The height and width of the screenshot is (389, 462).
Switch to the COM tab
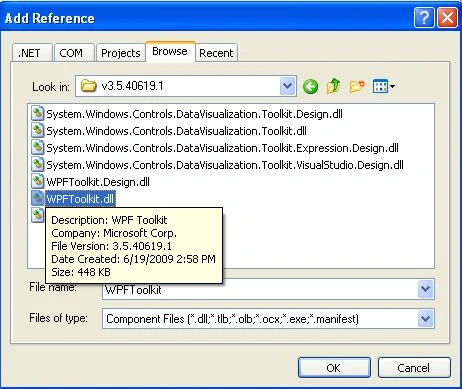click(74, 53)
